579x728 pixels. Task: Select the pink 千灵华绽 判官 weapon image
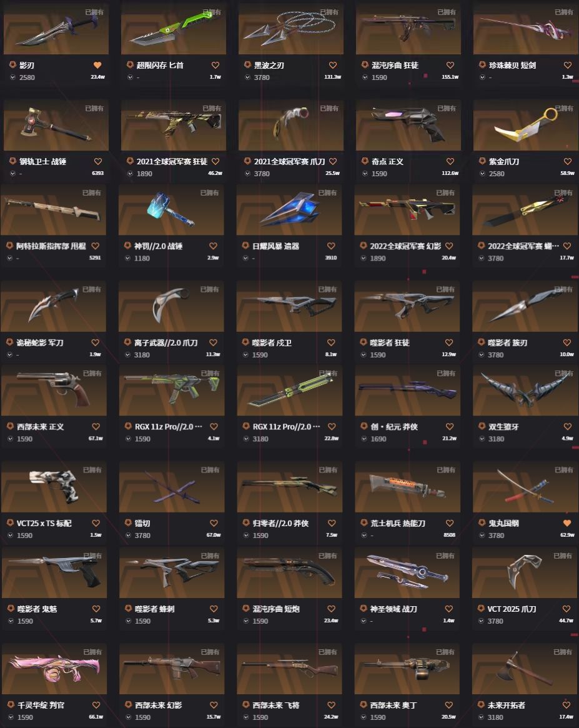[x=54, y=669]
